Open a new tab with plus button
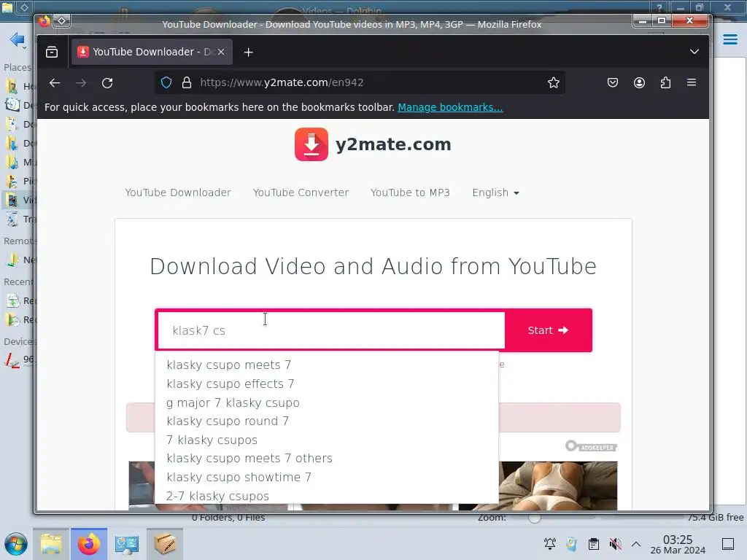The height and width of the screenshot is (560, 747). point(248,52)
